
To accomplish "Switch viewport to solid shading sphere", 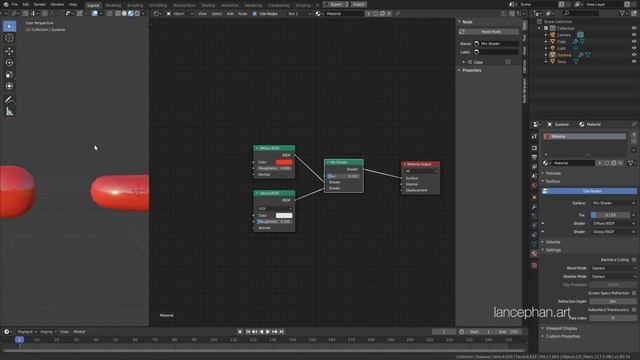I will [x=124, y=13].
